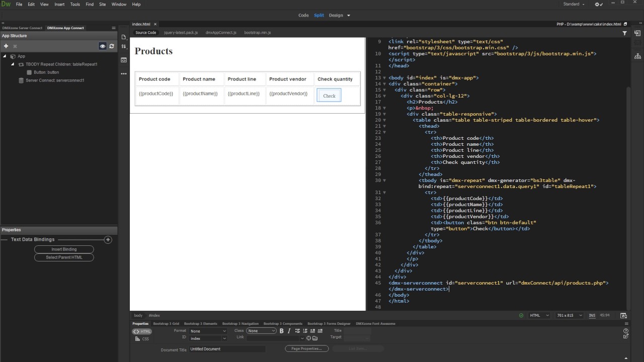This screenshot has width=644, height=362.
Task: Select Server Connect: serverconnect1 tree item
Action: (x=55, y=80)
